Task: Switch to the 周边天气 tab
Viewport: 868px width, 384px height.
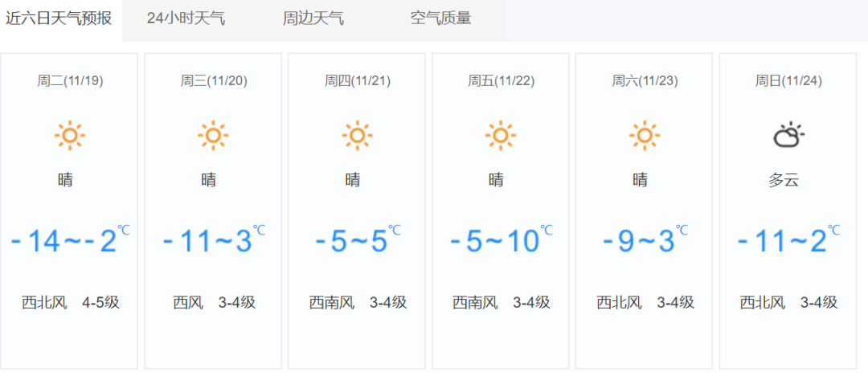Action: pos(313,18)
